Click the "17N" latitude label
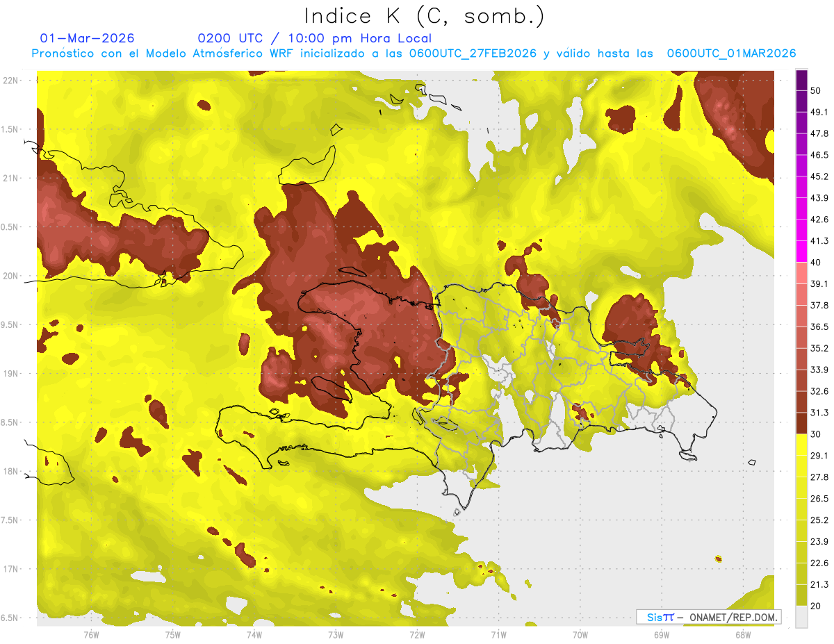This screenshot has height=644, width=834. pos(11,569)
